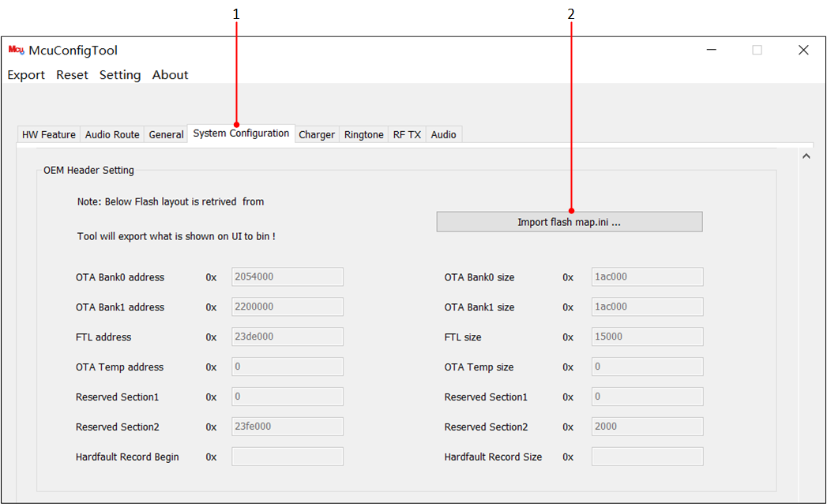Screen dimensions: 827x504
Task: Focus the FTL size input field
Action: click(647, 337)
